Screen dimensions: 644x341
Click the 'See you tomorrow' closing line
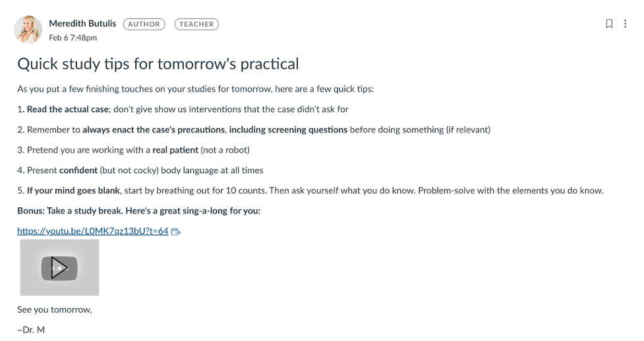(55, 310)
